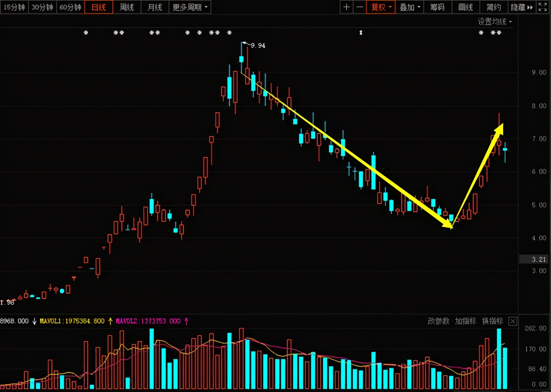The width and height of the screenshot is (551, 392).
Task: Click 换指标 to change indicator
Action: tap(493, 321)
